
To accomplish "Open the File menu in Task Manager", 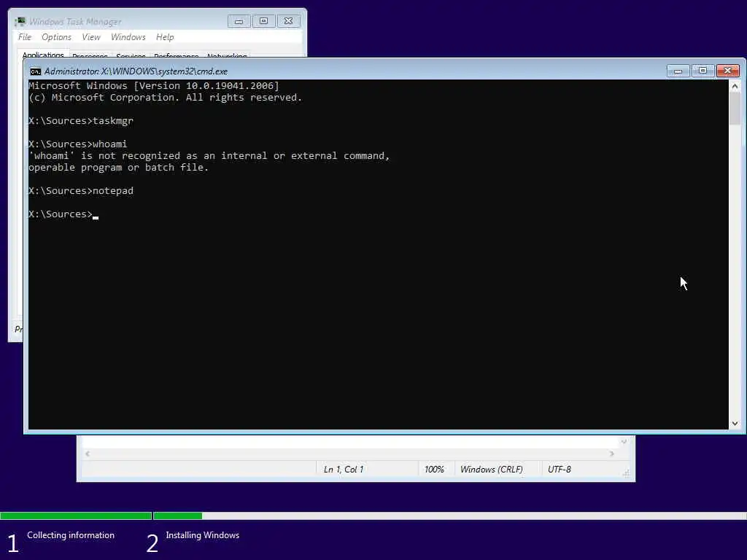I will [25, 37].
